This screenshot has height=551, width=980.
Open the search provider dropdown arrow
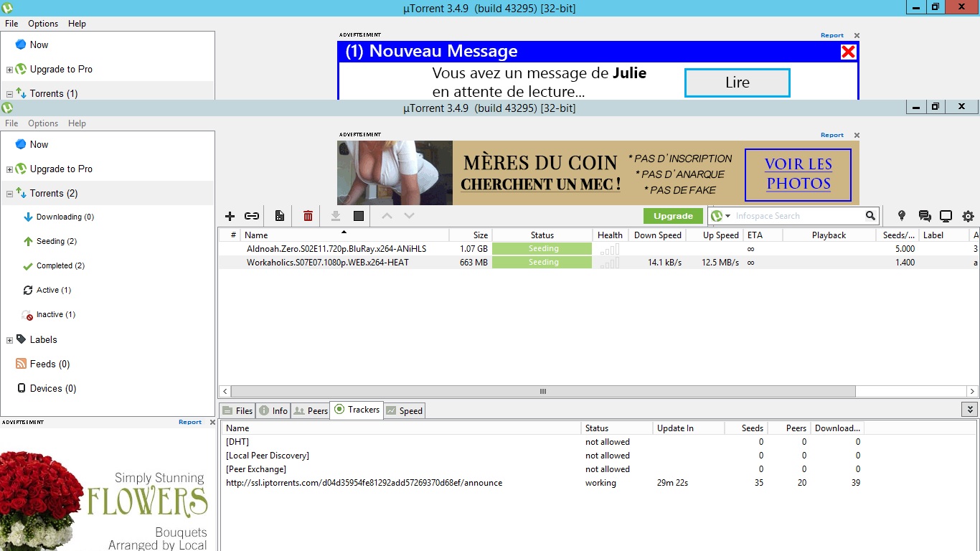tap(727, 216)
